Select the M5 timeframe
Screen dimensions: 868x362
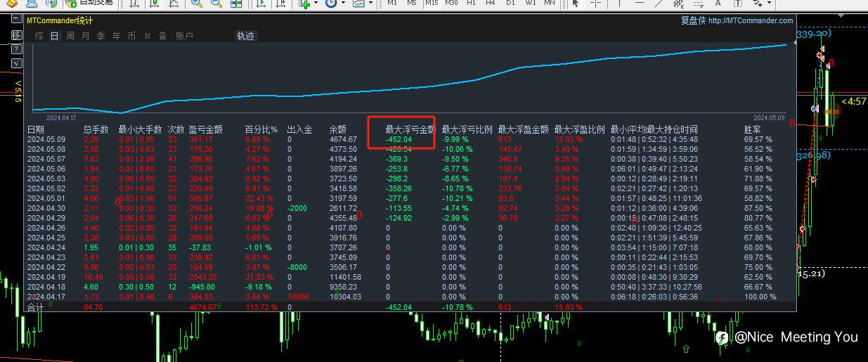(x=411, y=3)
